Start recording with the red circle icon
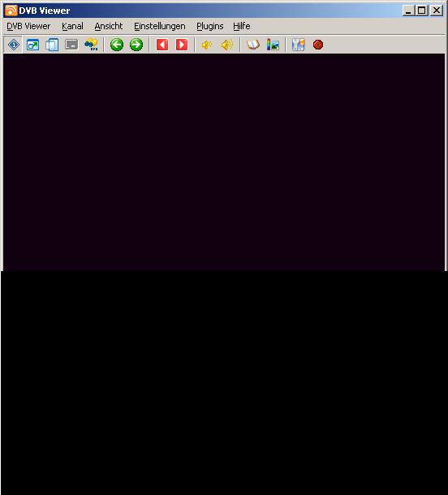The image size is (448, 495). [x=318, y=45]
